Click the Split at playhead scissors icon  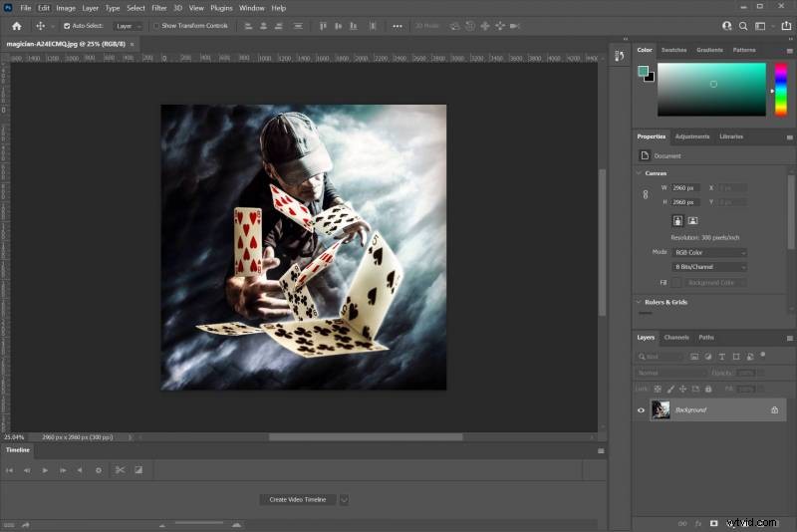coord(120,470)
